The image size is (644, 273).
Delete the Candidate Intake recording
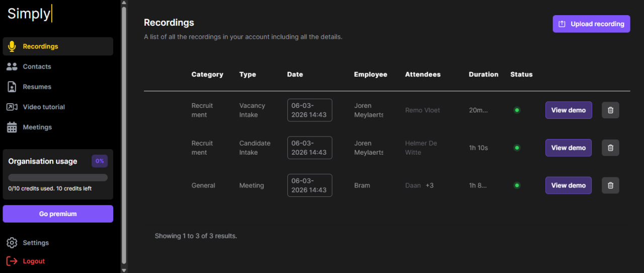[x=610, y=148]
